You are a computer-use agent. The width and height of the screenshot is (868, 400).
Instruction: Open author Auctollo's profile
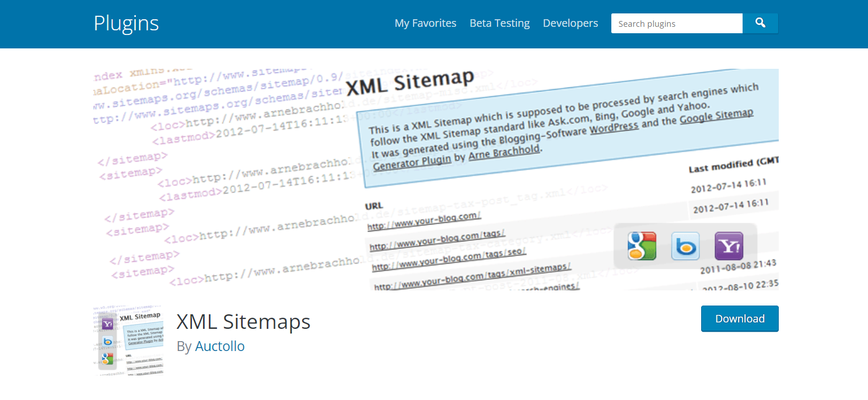(x=220, y=346)
